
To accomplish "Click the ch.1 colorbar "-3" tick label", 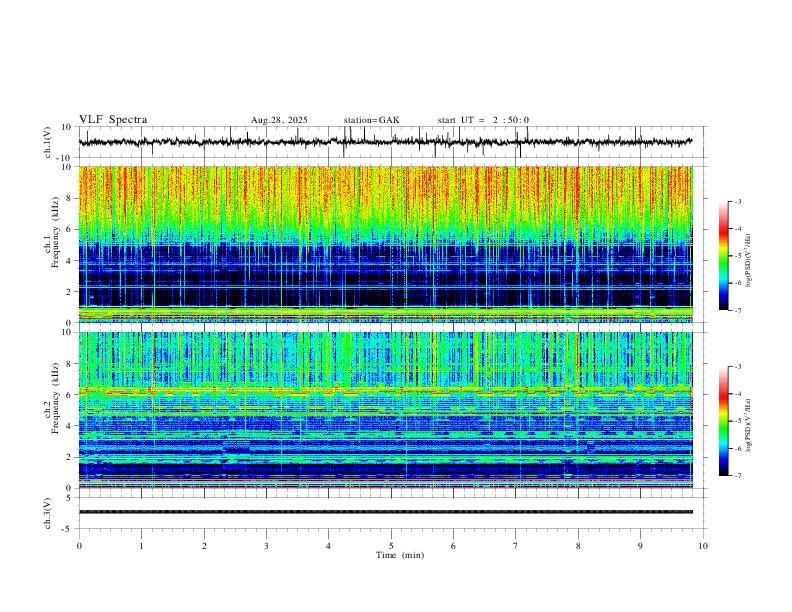I will (x=738, y=201).
